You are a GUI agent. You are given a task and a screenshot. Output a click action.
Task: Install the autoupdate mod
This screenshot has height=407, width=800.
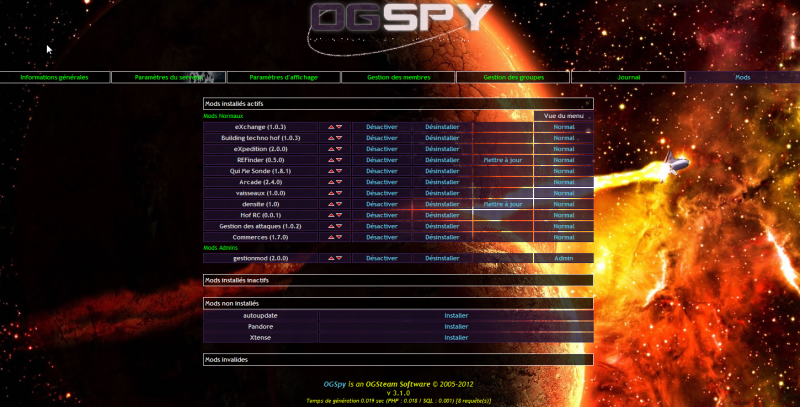456,316
